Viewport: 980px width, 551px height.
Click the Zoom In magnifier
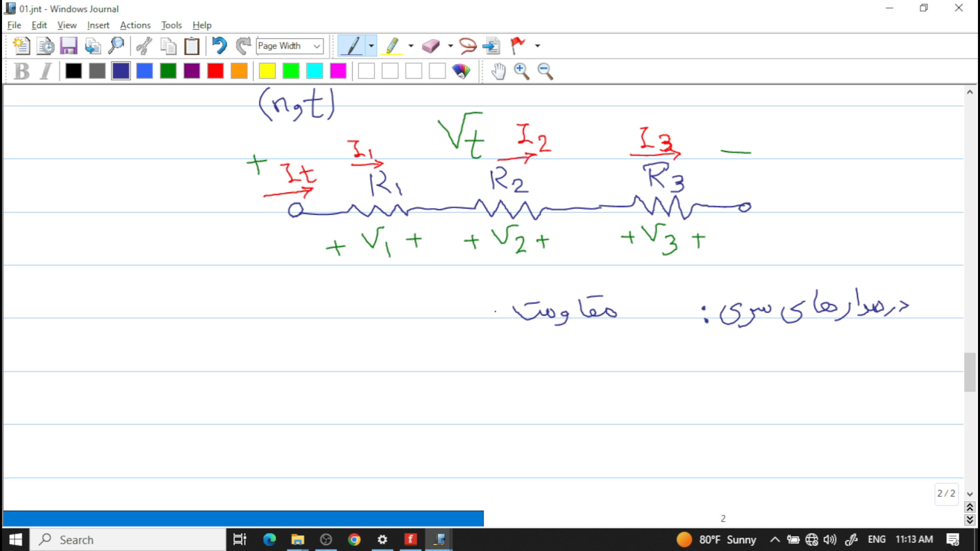point(522,71)
